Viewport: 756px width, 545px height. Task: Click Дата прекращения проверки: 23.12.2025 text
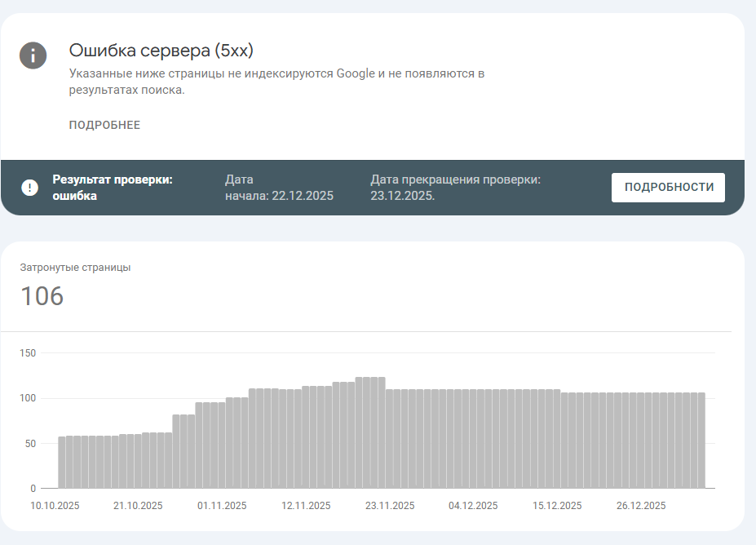[x=455, y=188]
